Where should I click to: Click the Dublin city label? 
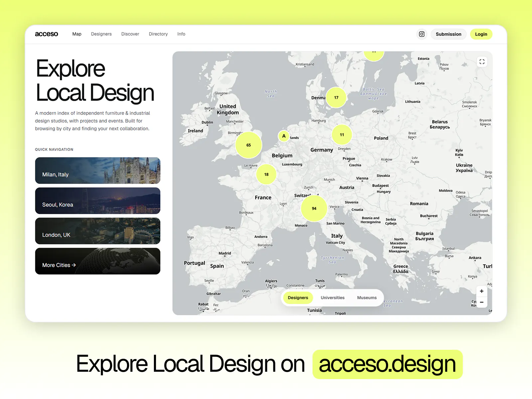[207, 122]
